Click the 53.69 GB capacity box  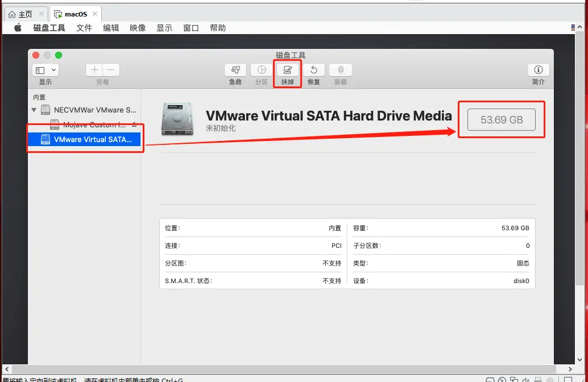coord(502,119)
